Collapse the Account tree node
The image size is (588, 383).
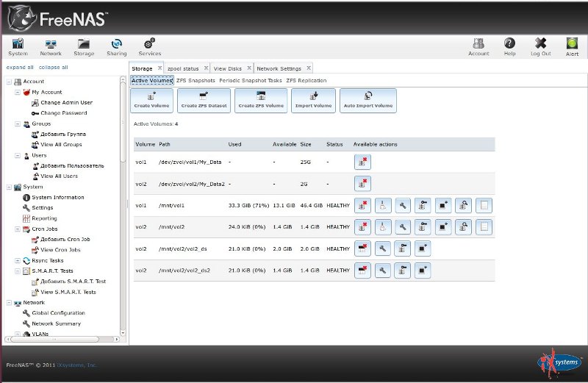[9, 82]
